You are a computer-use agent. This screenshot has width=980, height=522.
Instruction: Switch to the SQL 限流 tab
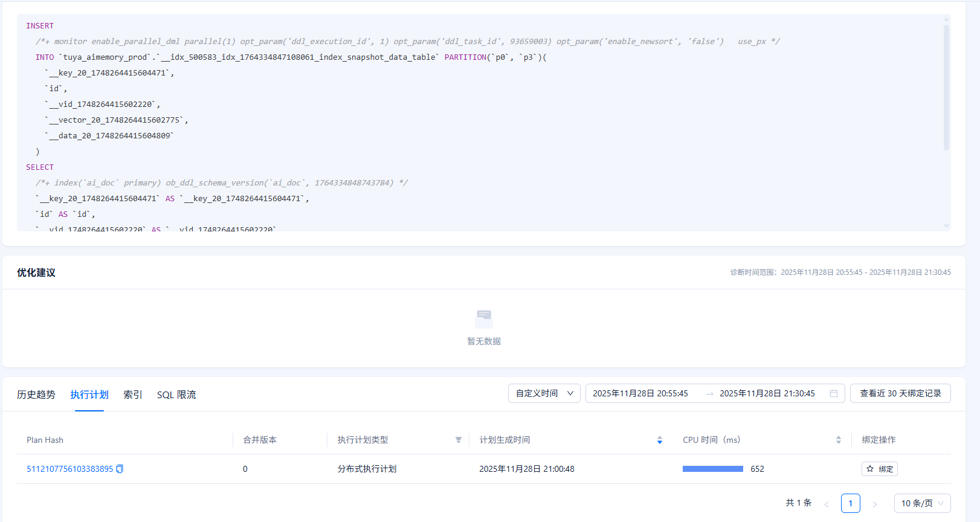(176, 395)
